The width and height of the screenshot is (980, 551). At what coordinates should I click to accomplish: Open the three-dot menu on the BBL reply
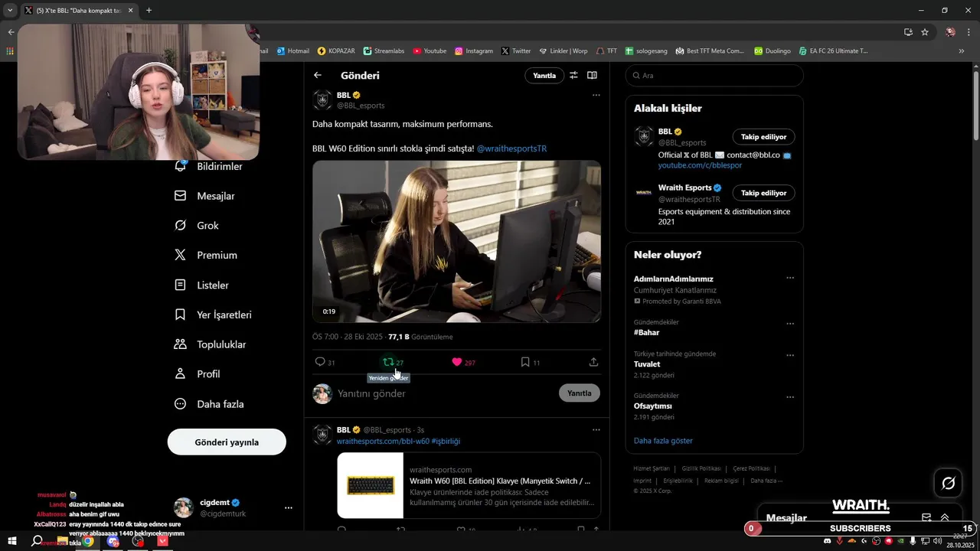click(x=596, y=430)
